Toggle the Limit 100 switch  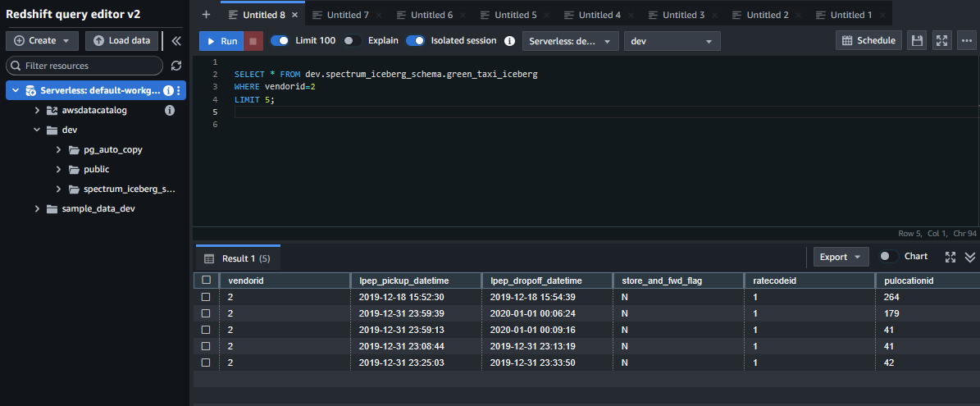[280, 41]
